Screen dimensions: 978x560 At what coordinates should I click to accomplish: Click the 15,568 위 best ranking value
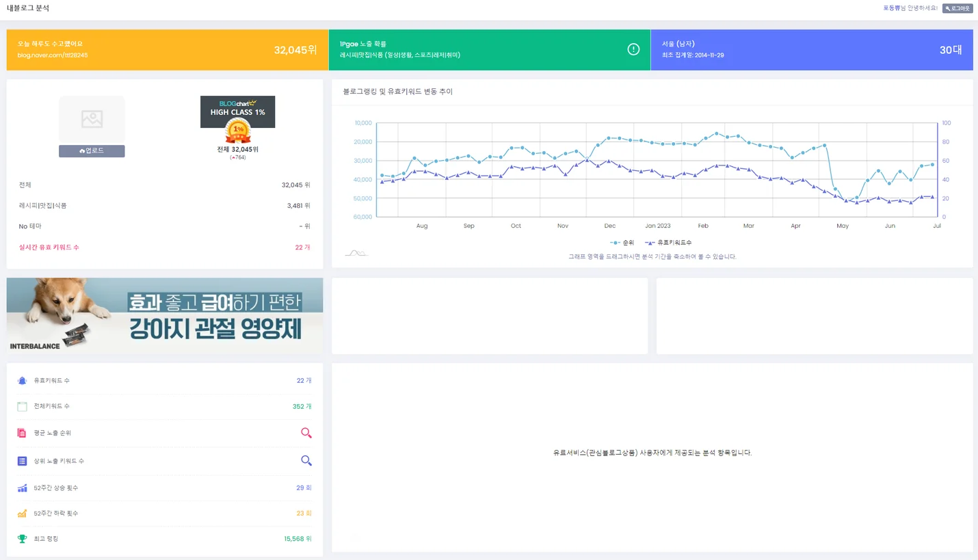coord(298,539)
